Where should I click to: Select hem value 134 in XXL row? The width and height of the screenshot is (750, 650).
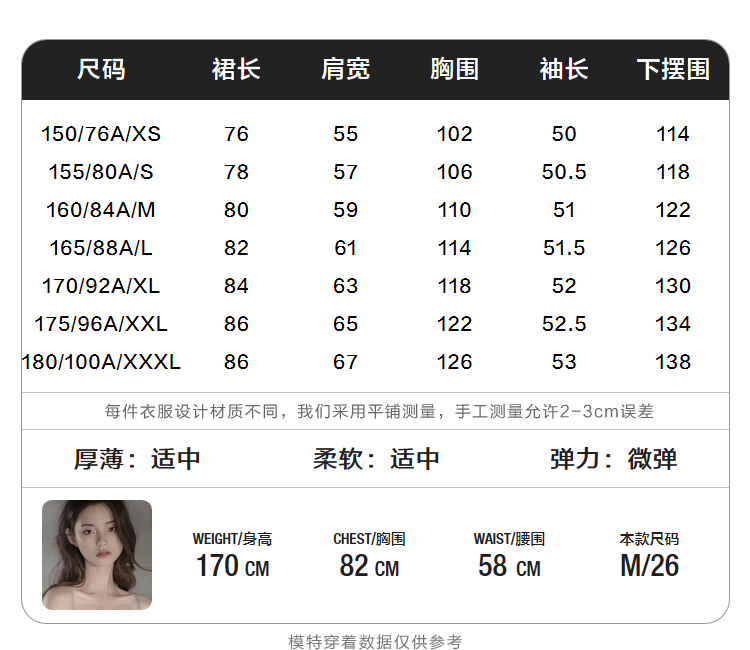coord(673,324)
